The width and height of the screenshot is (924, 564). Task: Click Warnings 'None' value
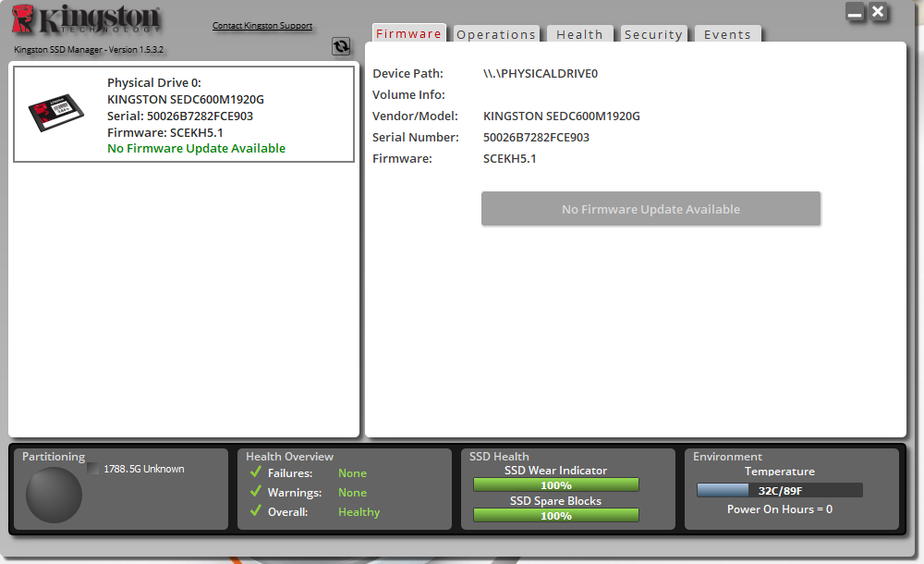[352, 493]
